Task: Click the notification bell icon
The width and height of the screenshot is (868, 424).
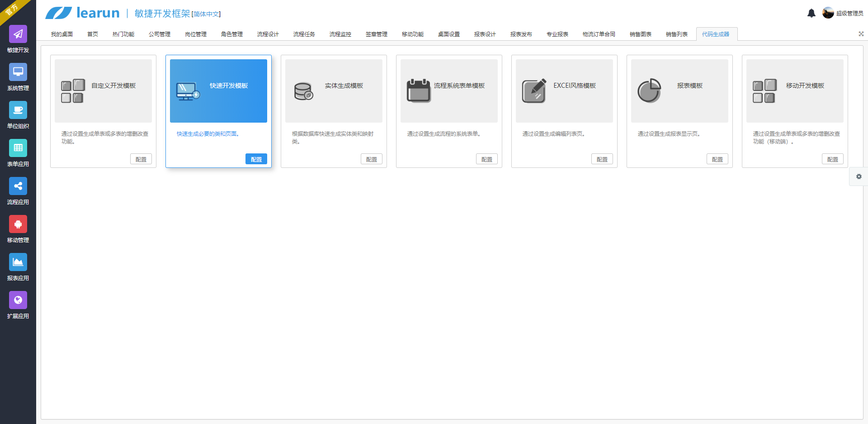Action: [811, 13]
